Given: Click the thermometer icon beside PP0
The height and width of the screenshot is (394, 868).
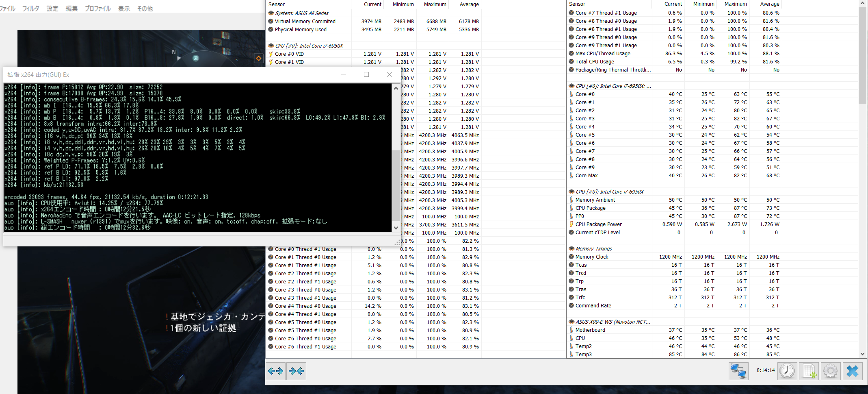Looking at the screenshot, I should tap(571, 216).
